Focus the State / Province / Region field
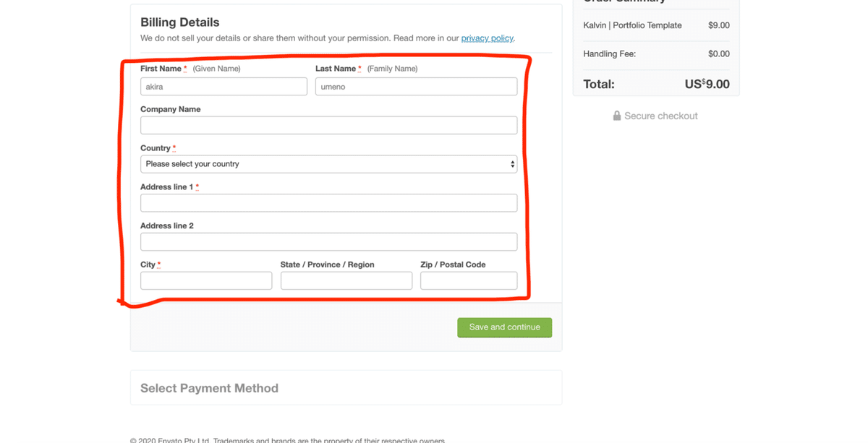 tap(346, 280)
